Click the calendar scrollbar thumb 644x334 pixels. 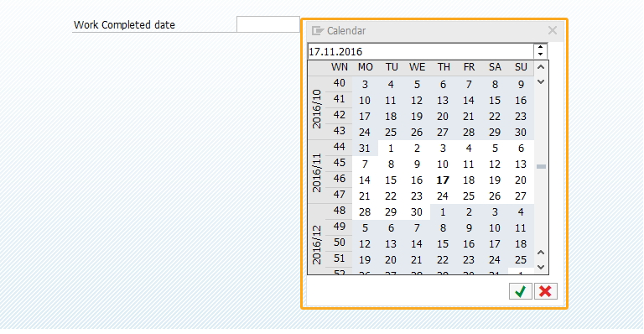pos(541,166)
